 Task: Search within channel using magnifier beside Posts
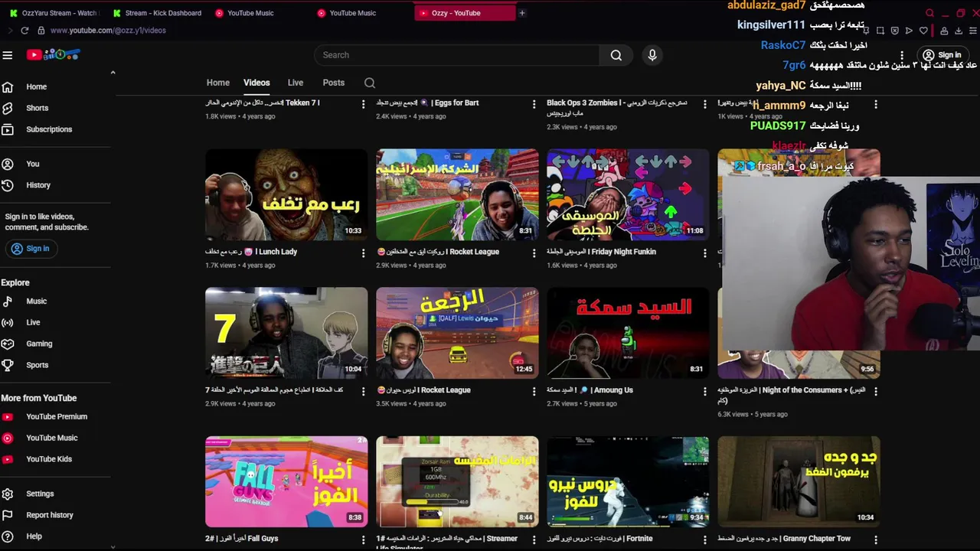pos(370,83)
